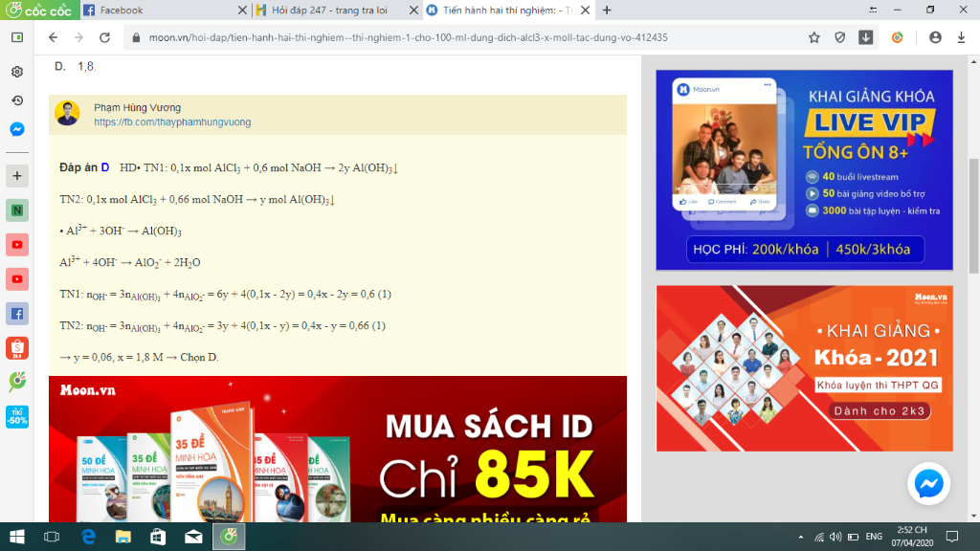Open the Mua sách ID 85K banner
This screenshot has width=980, height=551.
[x=338, y=450]
